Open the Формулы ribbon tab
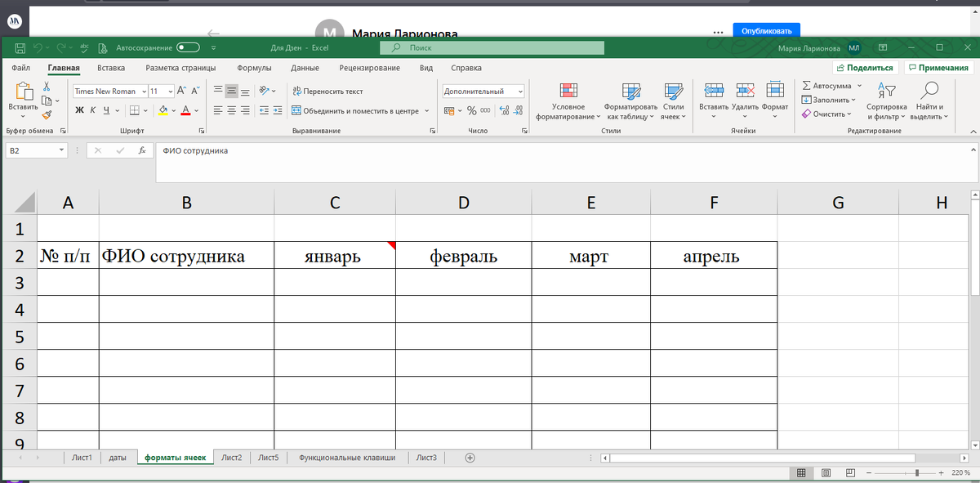The width and height of the screenshot is (980, 483). pyautogui.click(x=254, y=68)
